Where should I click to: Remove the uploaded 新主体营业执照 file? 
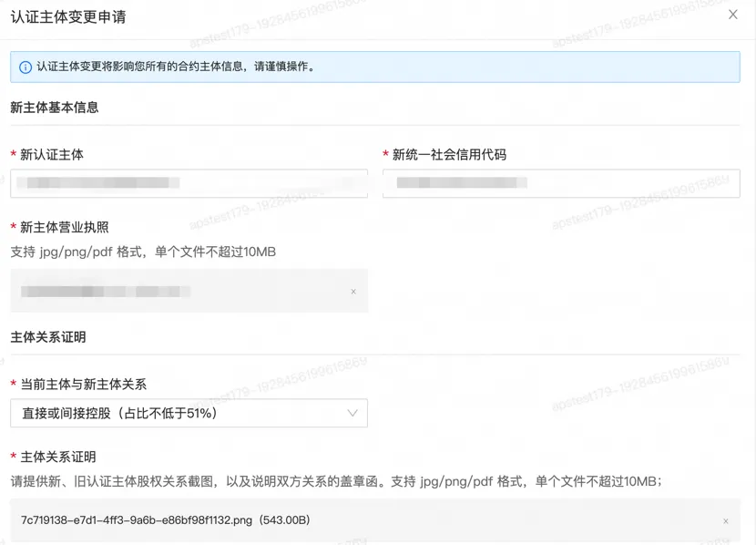pyautogui.click(x=353, y=292)
